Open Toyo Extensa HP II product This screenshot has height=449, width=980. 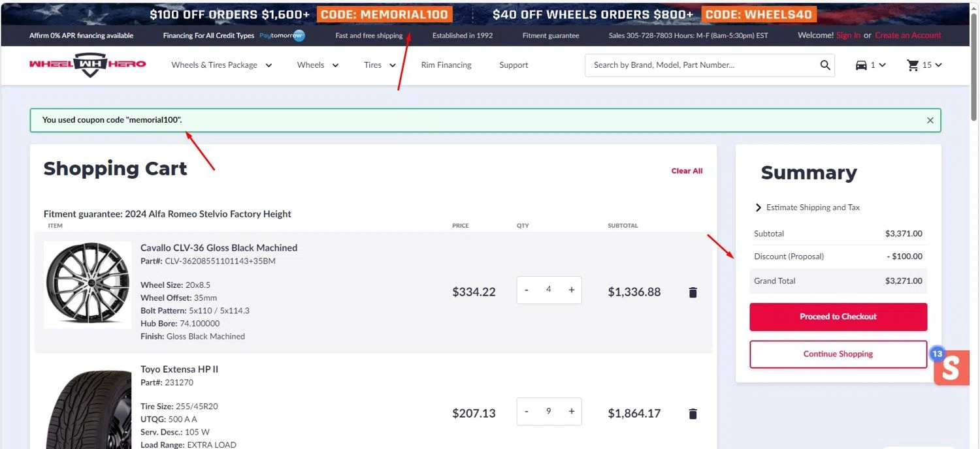tap(180, 369)
